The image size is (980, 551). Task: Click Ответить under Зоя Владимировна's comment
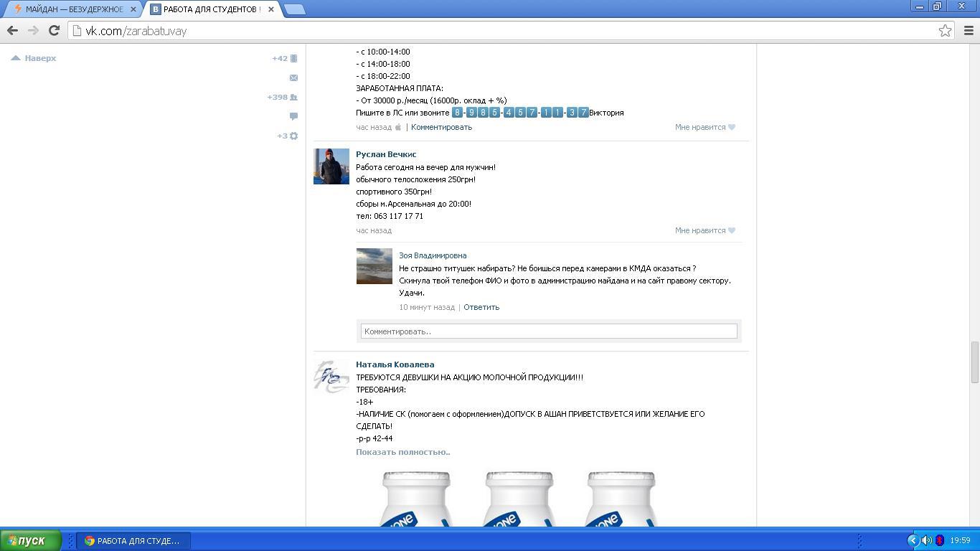click(x=481, y=307)
